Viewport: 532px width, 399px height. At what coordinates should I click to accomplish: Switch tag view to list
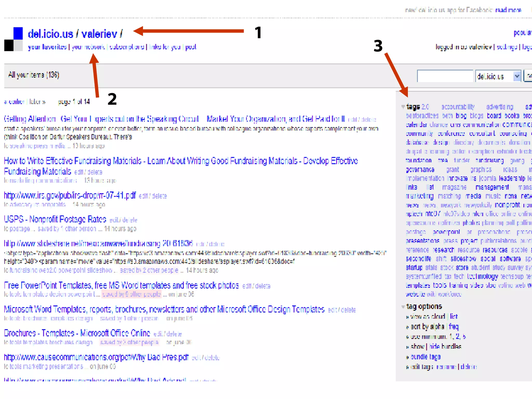tap(454, 317)
